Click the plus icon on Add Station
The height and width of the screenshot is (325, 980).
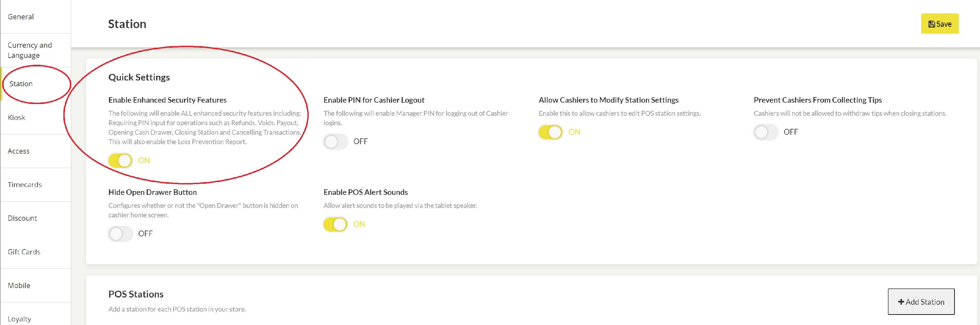tap(901, 302)
